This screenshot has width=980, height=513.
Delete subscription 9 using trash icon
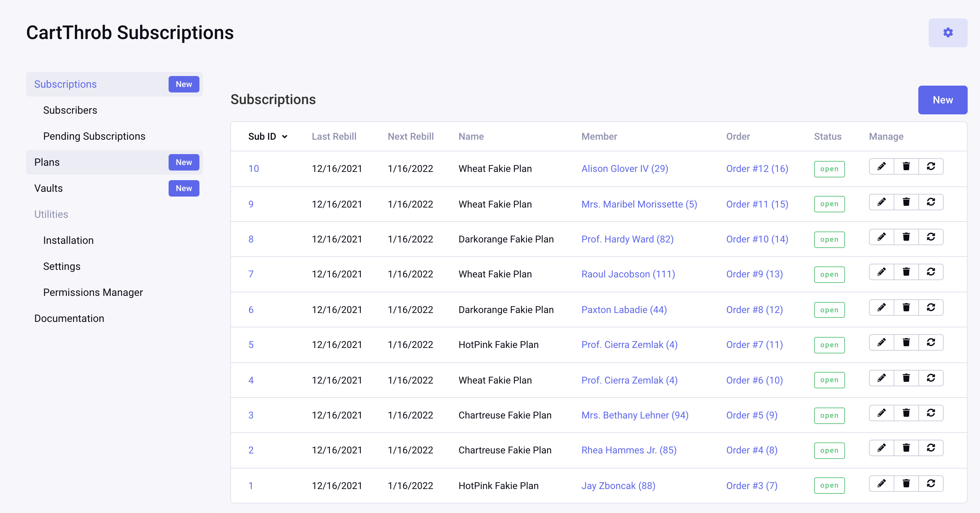tap(906, 202)
